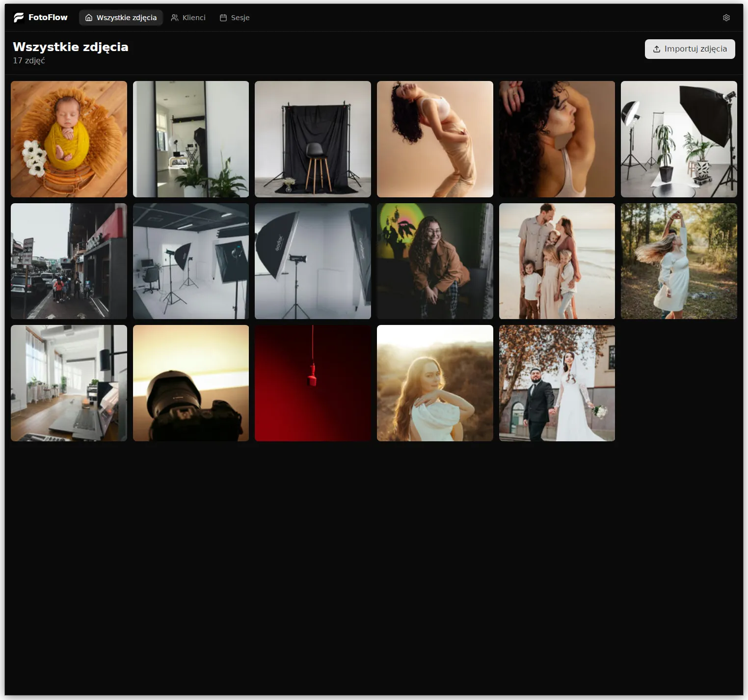Open the red microphone photo
748x700 pixels.
pos(313,383)
